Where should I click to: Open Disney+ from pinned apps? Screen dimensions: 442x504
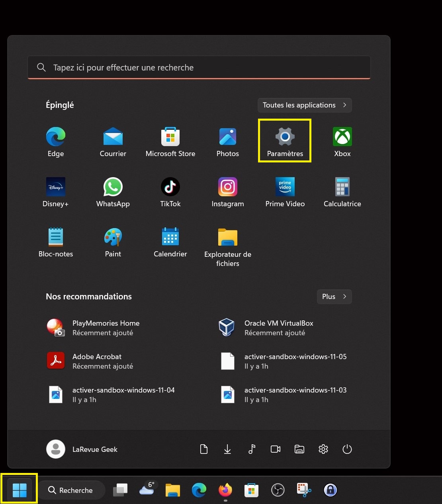coord(56,192)
